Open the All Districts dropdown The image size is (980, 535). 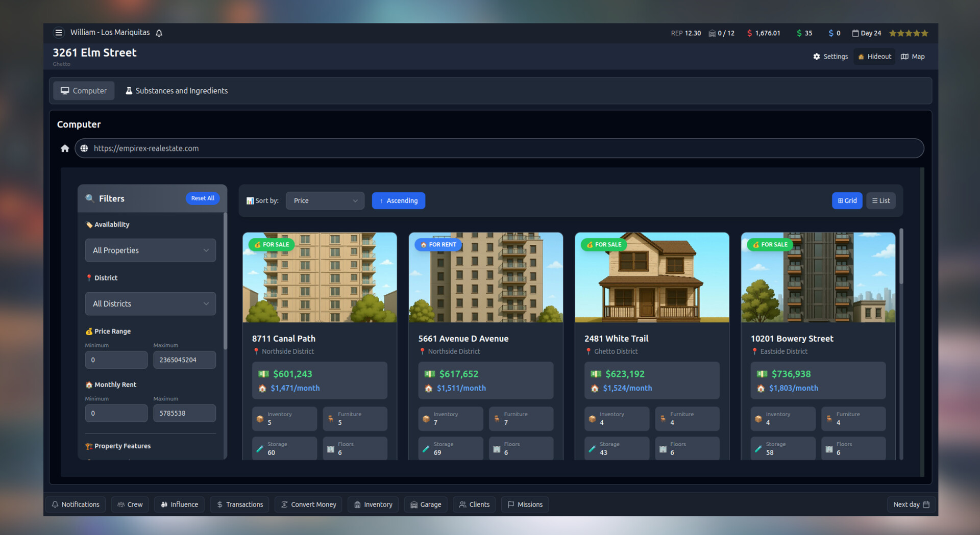point(150,303)
